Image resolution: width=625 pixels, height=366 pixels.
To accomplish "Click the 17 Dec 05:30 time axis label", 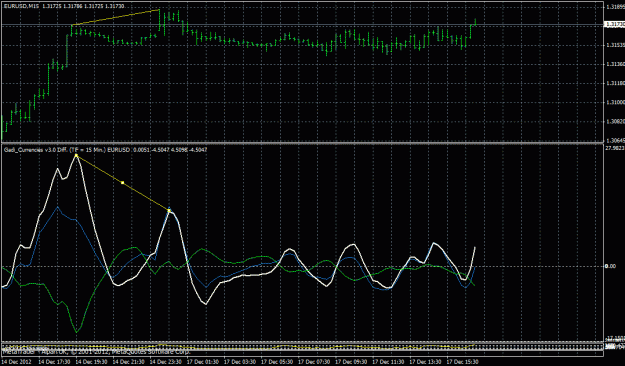I will tap(276, 362).
